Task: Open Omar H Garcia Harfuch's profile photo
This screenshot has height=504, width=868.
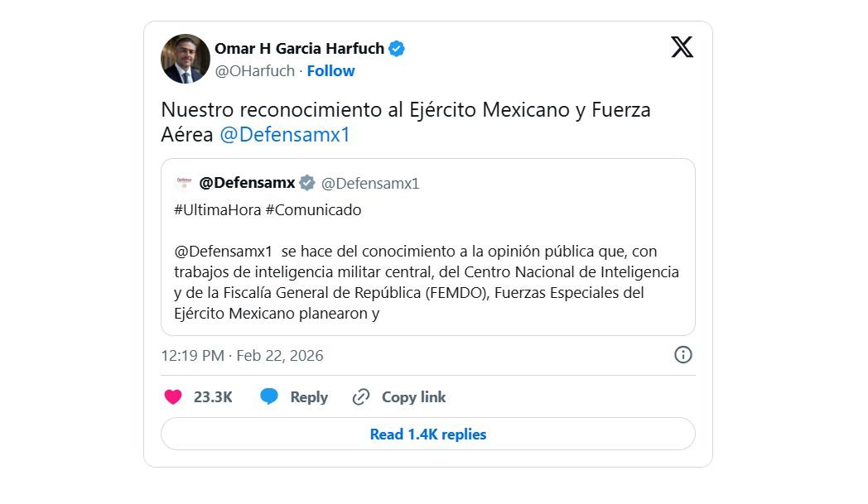Action: 185,59
